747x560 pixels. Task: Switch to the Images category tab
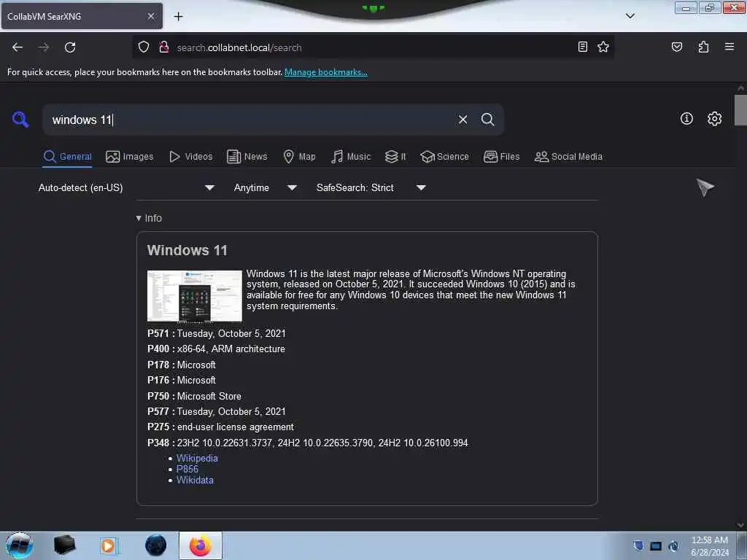(130, 157)
